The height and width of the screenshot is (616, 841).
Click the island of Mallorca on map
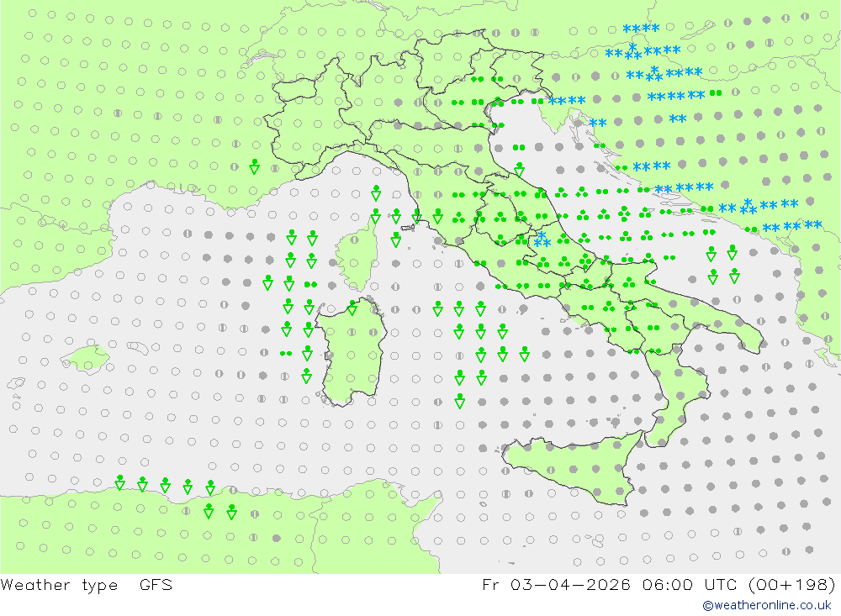(86, 358)
